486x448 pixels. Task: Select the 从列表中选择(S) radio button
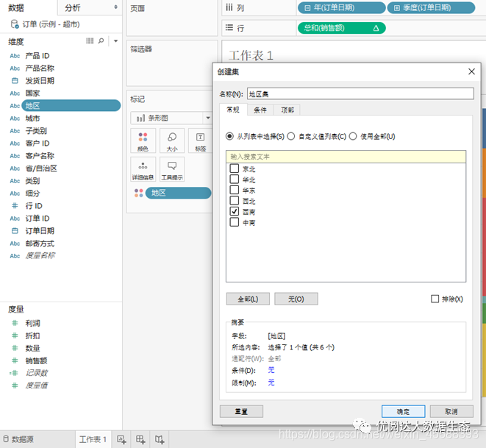tap(229, 136)
